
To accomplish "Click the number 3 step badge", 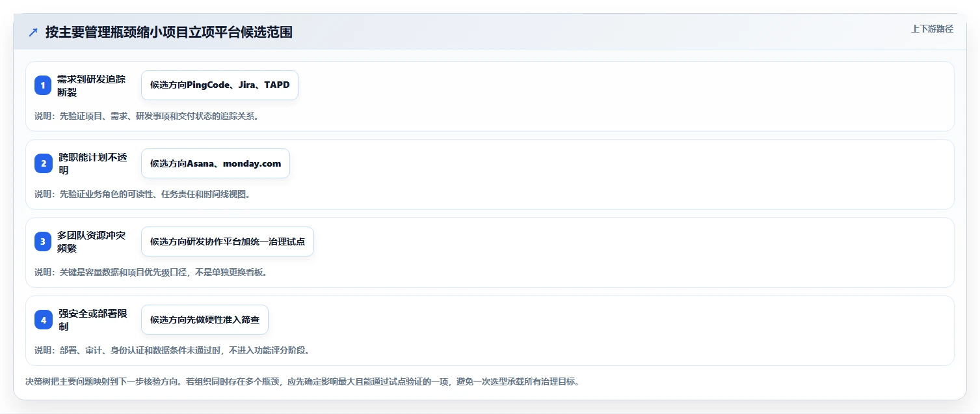I will tap(43, 241).
